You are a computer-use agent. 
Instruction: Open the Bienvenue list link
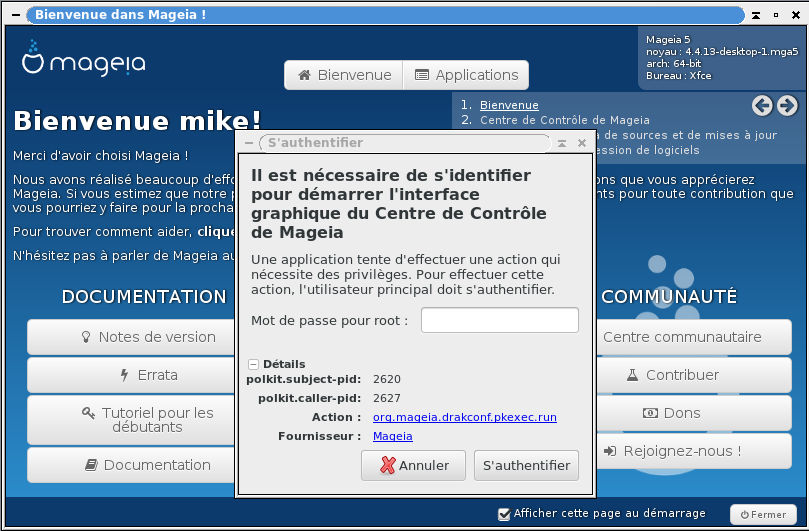(x=509, y=105)
